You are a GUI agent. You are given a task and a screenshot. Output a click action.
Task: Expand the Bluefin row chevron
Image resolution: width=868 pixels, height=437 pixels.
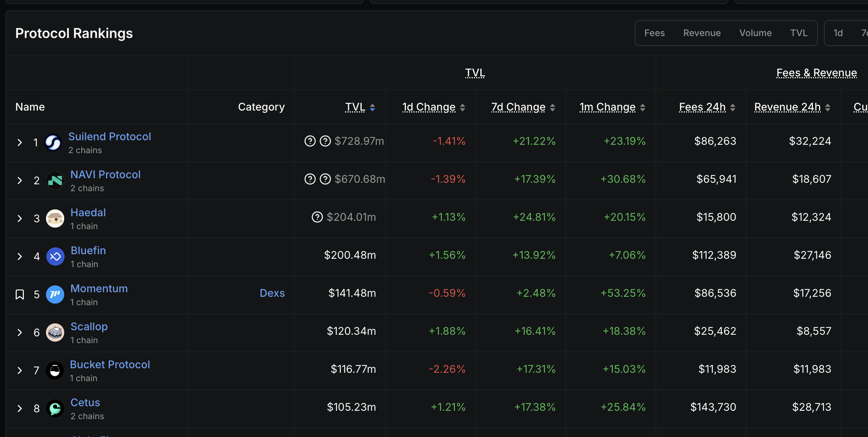[x=20, y=256]
